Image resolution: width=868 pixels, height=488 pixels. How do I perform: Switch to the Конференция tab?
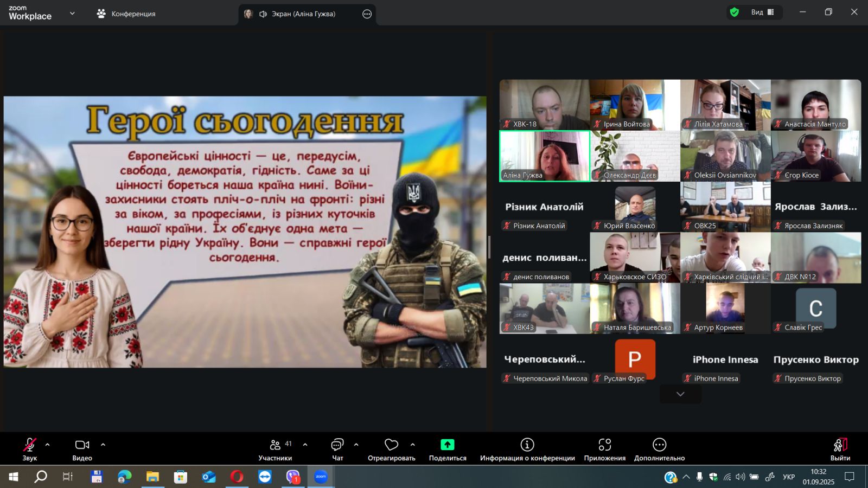pyautogui.click(x=126, y=14)
